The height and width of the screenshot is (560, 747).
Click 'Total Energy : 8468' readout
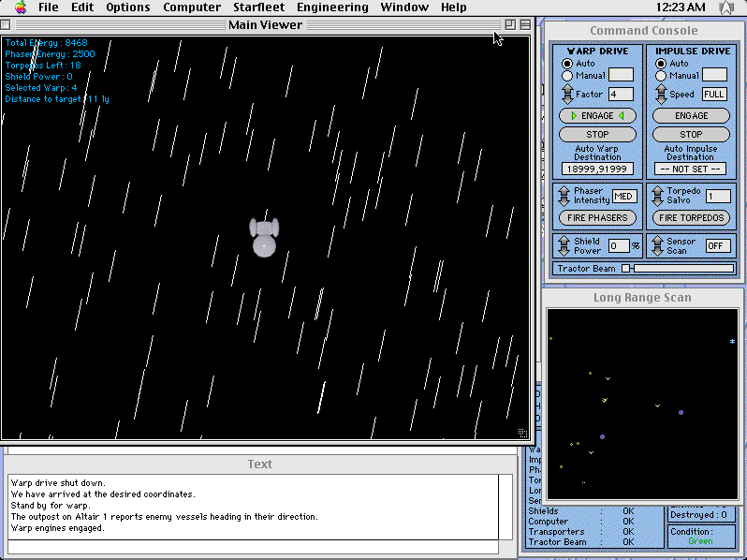(x=46, y=42)
